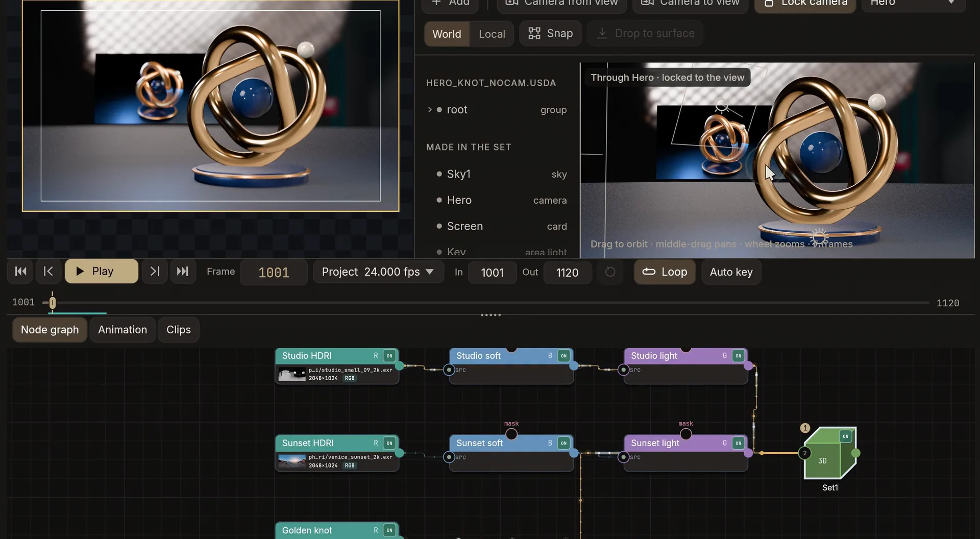This screenshot has width=980, height=539.
Task: Jump to first frame of the timeline
Action: point(20,272)
